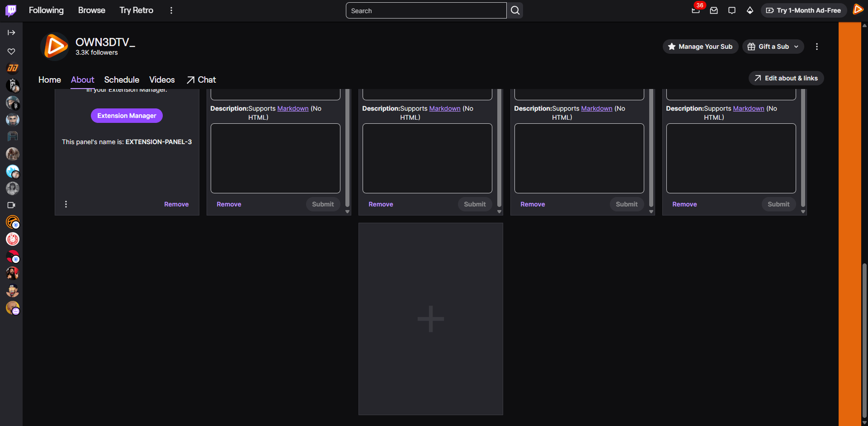This screenshot has width=868, height=426.
Task: Open the EXTENSION-PANEL-3 three-dot options menu
Action: [x=66, y=204]
